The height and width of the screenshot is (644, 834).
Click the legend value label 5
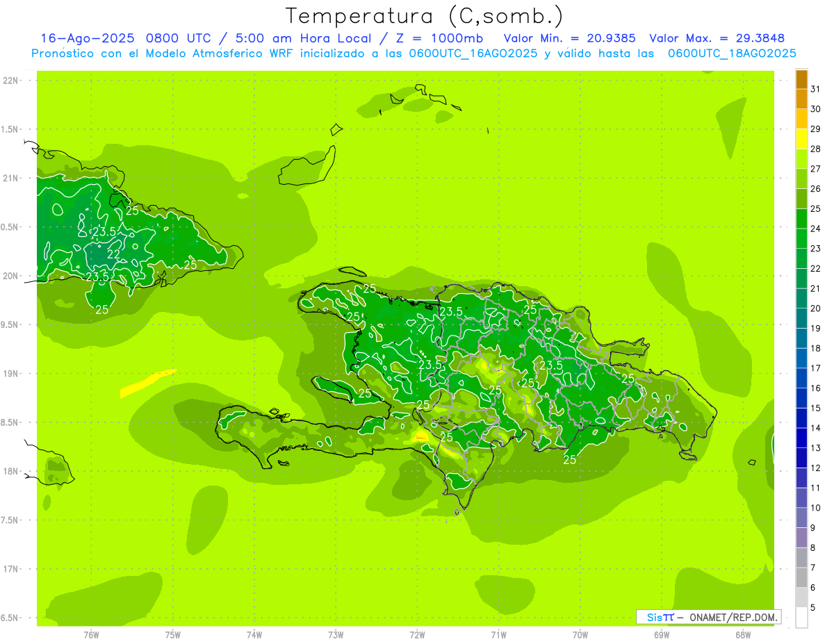(x=812, y=608)
